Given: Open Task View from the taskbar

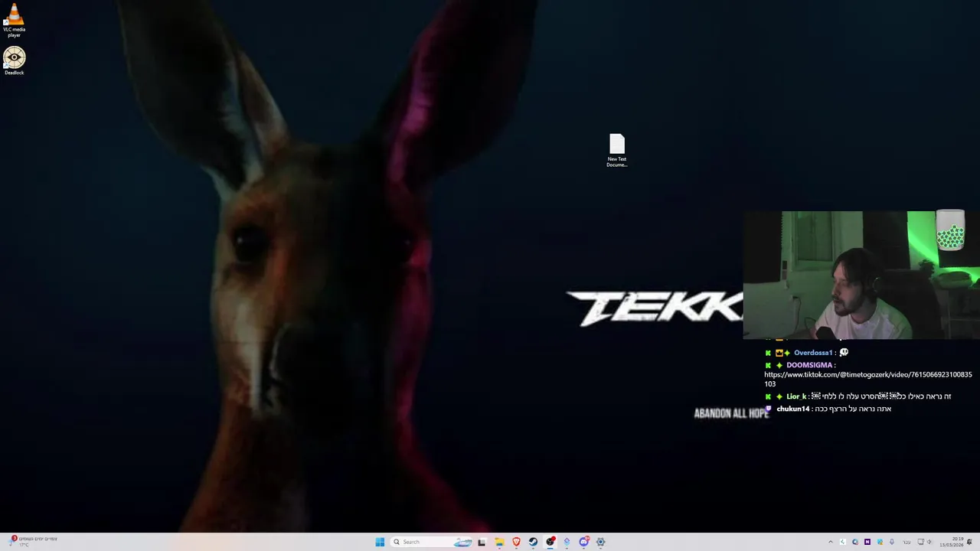Looking at the screenshot, I should coord(482,542).
